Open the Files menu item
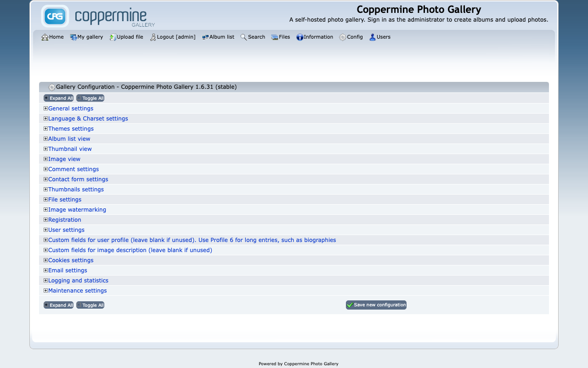The image size is (588, 368). (x=281, y=37)
